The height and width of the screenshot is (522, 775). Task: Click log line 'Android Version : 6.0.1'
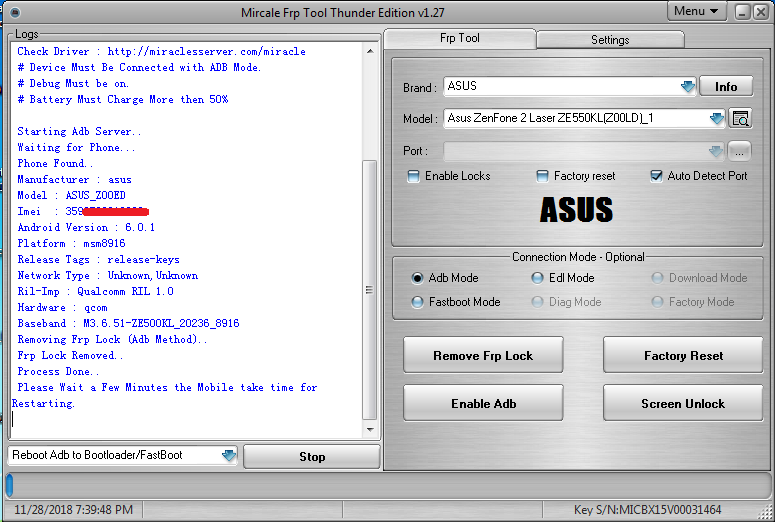point(86,227)
